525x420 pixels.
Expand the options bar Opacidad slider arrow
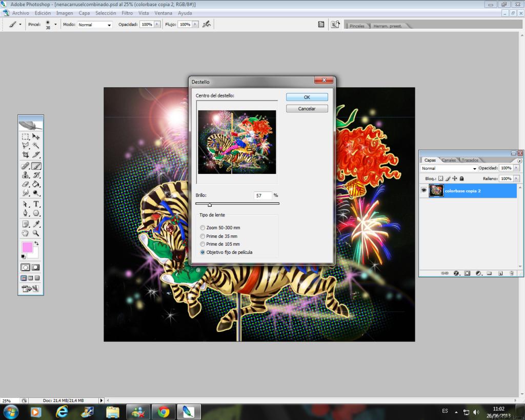157,25
